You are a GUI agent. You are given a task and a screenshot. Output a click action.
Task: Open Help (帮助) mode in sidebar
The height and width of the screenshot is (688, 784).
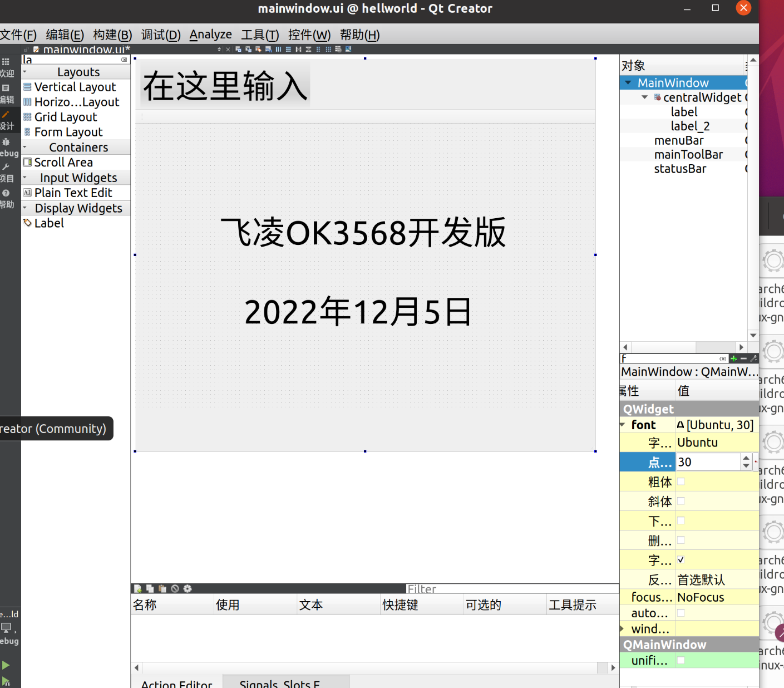pos(6,199)
